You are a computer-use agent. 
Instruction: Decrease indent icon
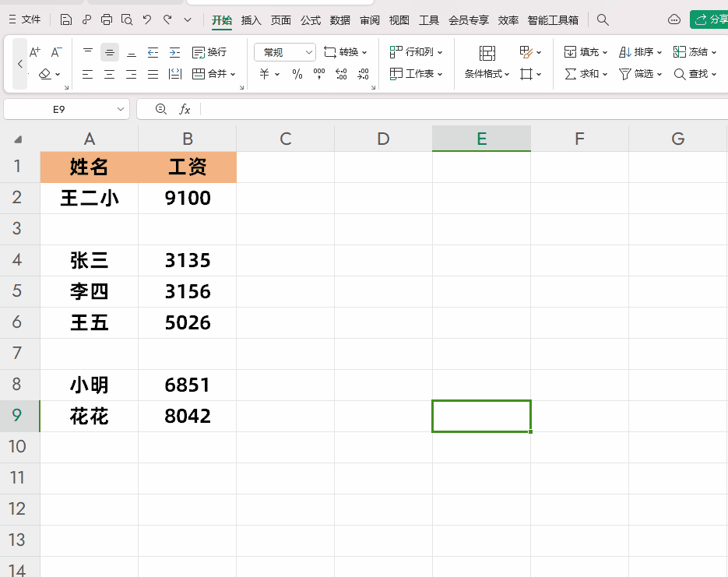(153, 52)
